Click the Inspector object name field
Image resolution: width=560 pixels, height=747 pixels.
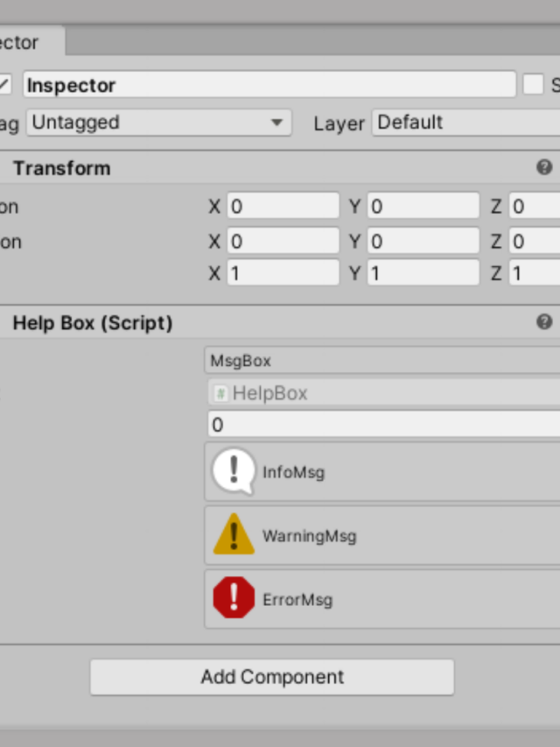pyautogui.click(x=269, y=85)
